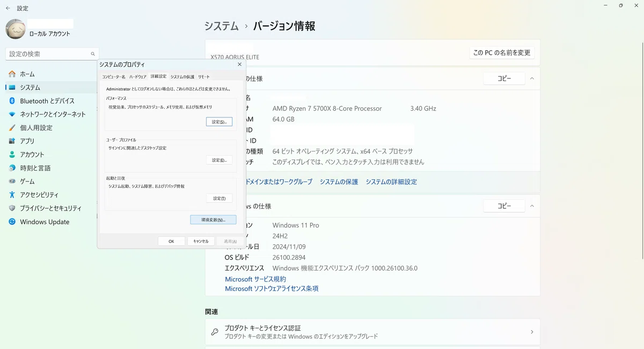644x349 pixels.
Task: Click the '24H2' version value
Action: pos(281,236)
